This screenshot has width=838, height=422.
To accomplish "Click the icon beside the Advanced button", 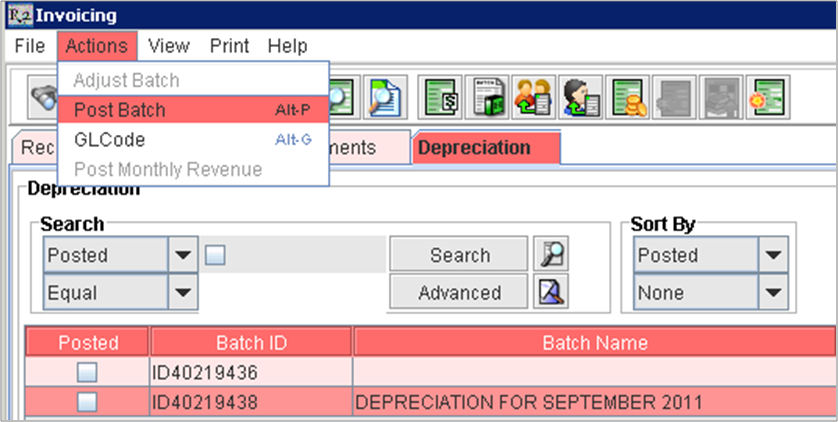I will pyautogui.click(x=551, y=292).
